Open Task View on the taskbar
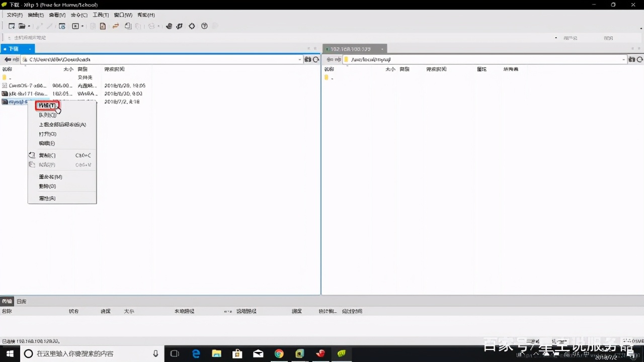Image resolution: width=644 pixels, height=362 pixels. (x=175, y=353)
